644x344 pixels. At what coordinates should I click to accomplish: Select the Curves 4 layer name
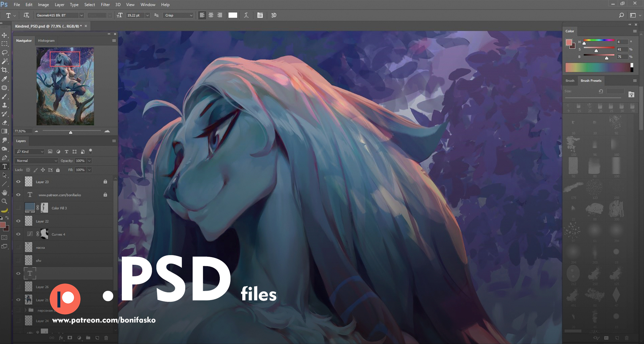[x=58, y=234]
